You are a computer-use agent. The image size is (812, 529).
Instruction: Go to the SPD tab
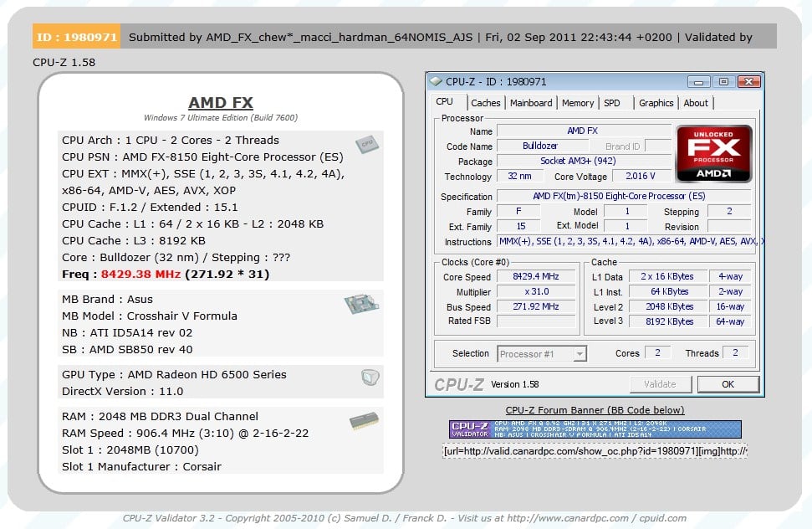[612, 103]
